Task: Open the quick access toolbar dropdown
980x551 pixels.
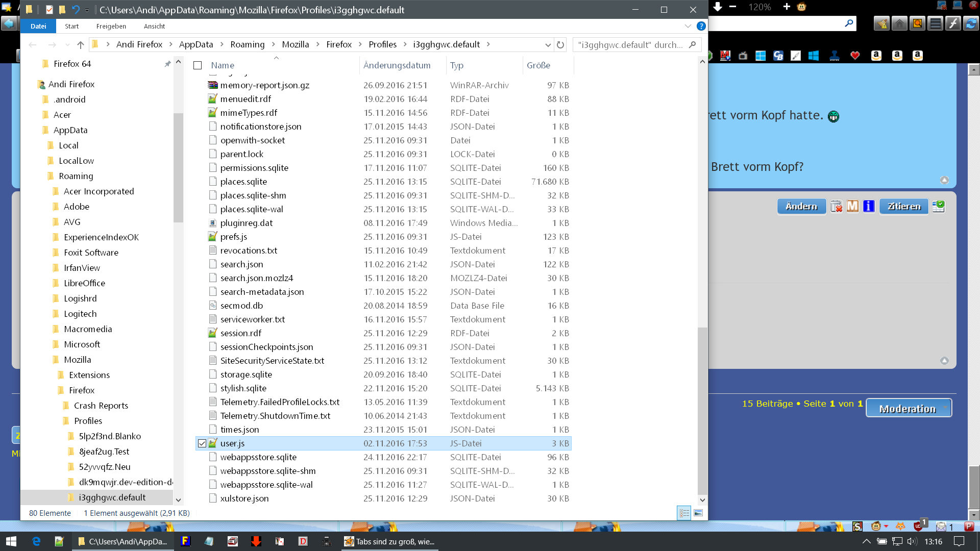Action: 87,10
